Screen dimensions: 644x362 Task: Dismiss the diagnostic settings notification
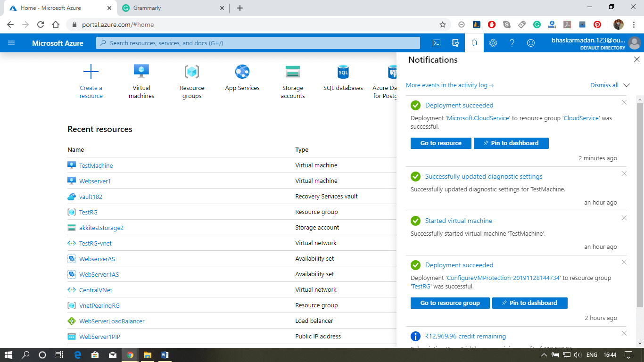point(624,173)
